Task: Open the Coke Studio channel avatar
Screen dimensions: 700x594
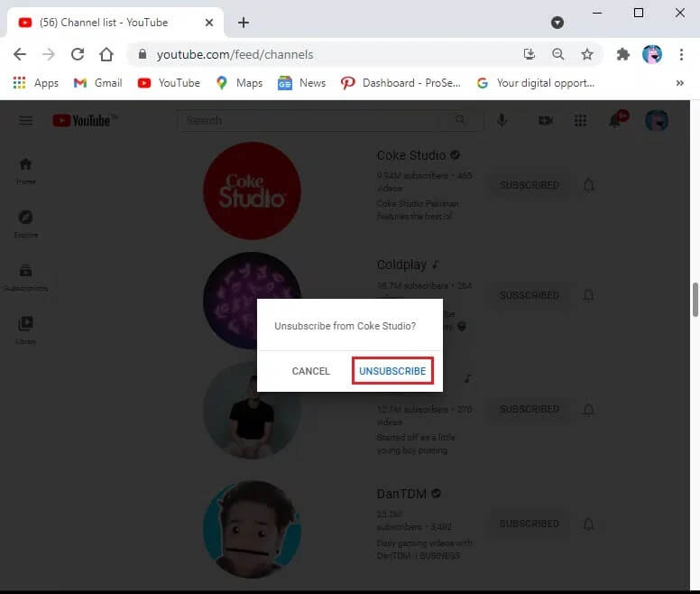Action: tap(252, 191)
